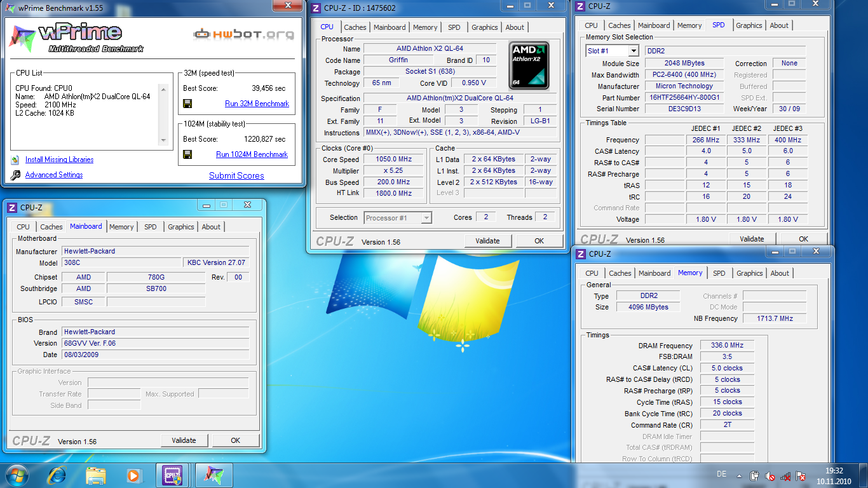Select the Memory tab in the SPD window
Image resolution: width=868 pixels, height=488 pixels.
click(x=689, y=25)
